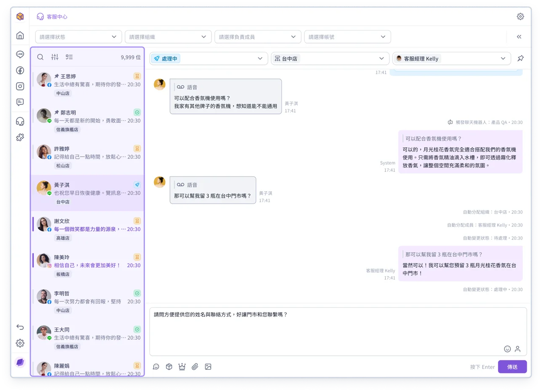Change the 客服經理 Kelly assignee dropdown

click(x=452, y=58)
